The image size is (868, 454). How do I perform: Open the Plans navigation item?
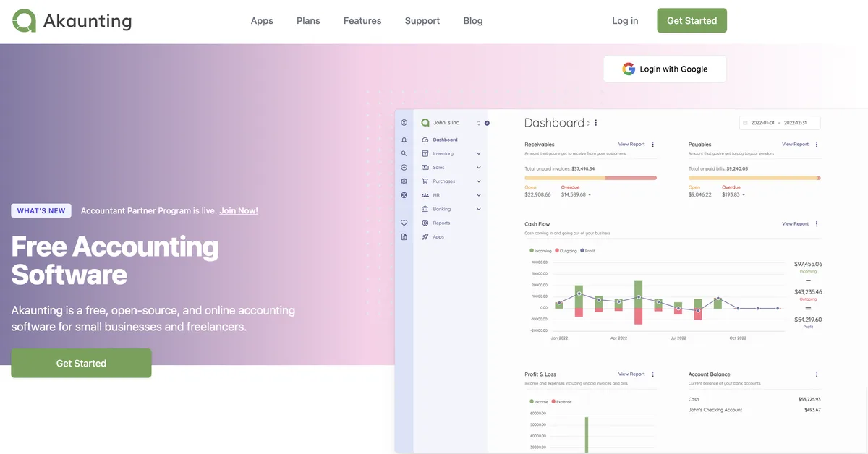[x=308, y=21]
